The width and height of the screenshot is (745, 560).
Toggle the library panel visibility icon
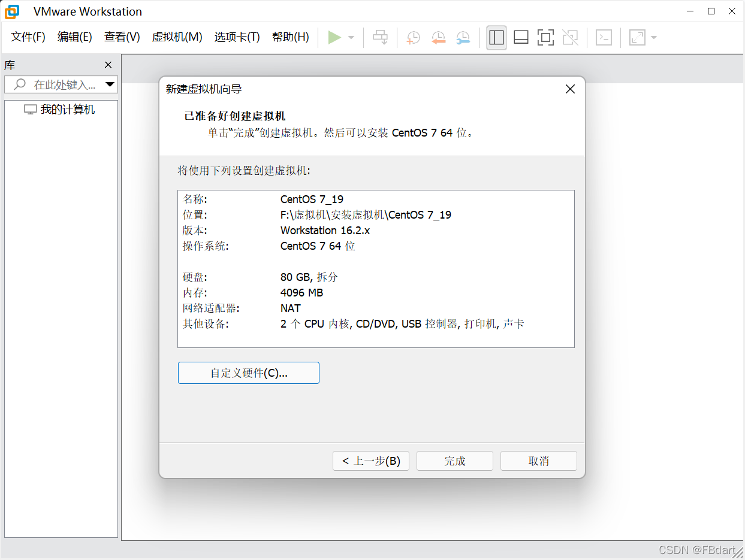coord(496,37)
